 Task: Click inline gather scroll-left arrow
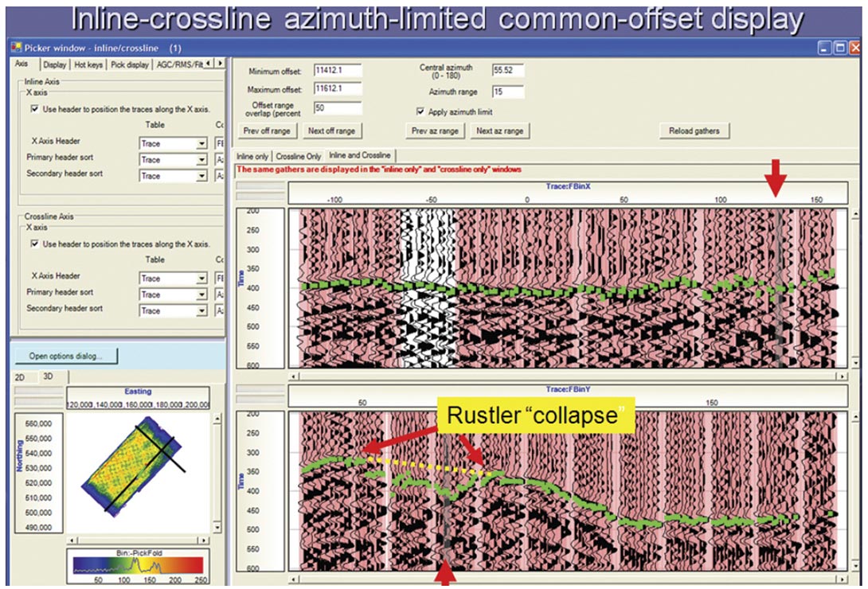295,376
